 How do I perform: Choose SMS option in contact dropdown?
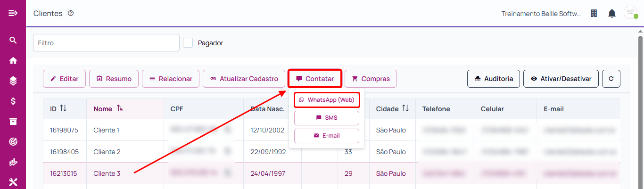click(x=327, y=117)
